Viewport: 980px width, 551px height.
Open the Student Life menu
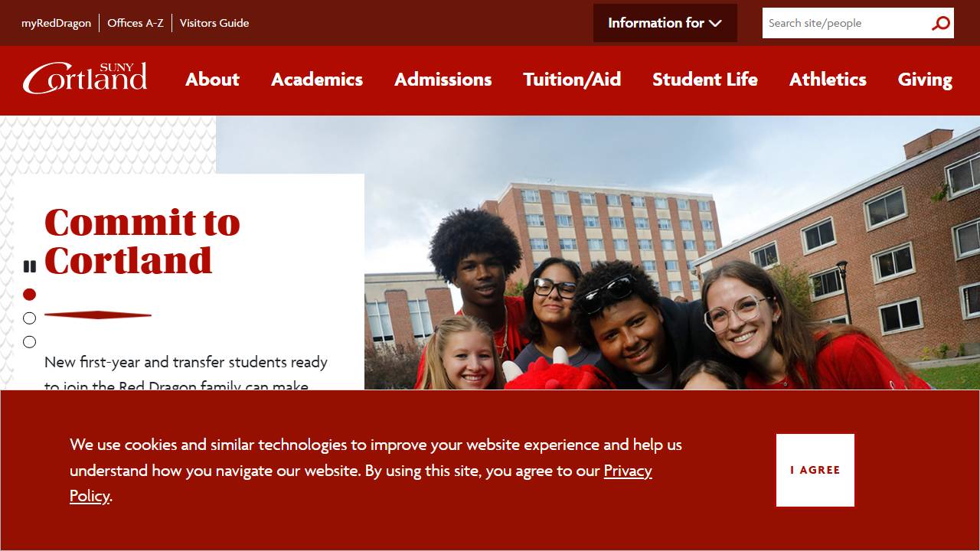click(705, 80)
